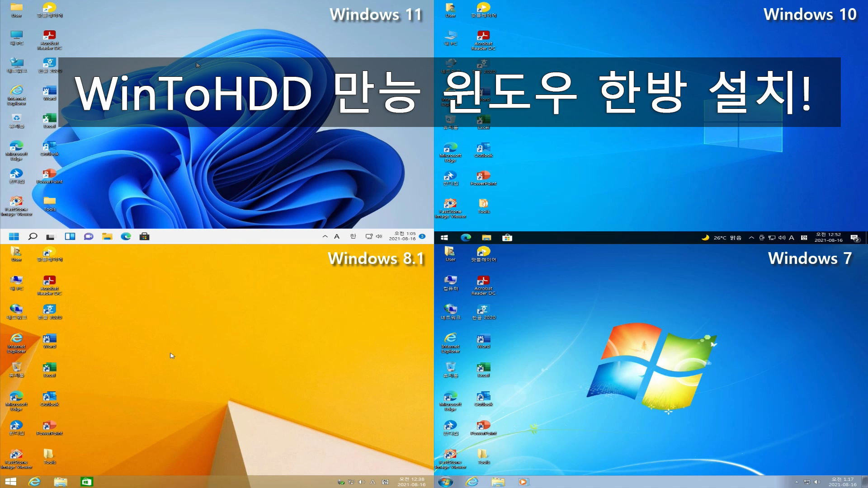868x488 pixels.
Task: Open weather widget showing 26°C
Action: tap(721, 238)
